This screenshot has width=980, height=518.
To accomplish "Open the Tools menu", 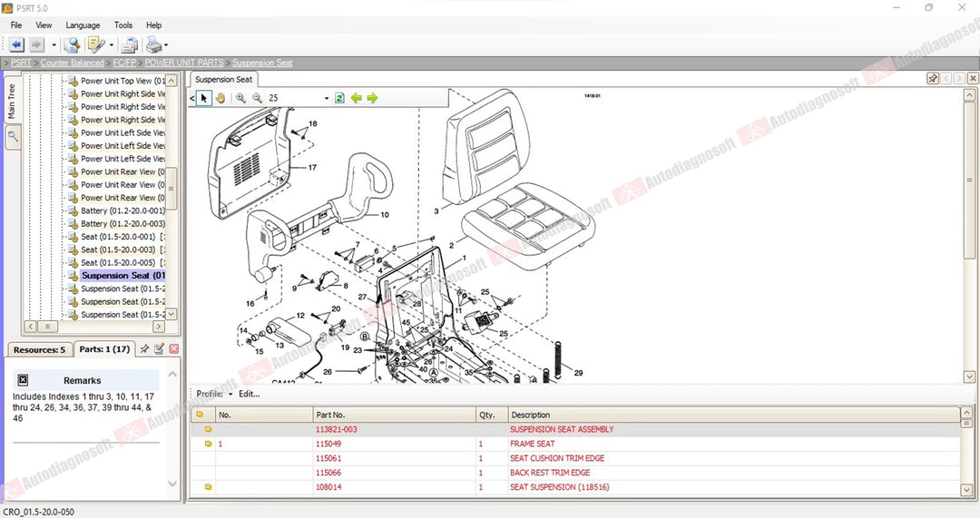I will point(123,25).
